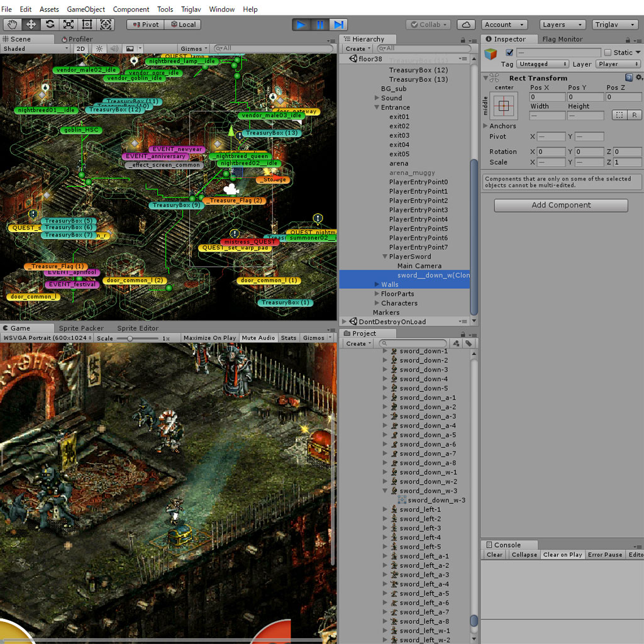
Task: Click the Pos X input field
Action: click(547, 97)
